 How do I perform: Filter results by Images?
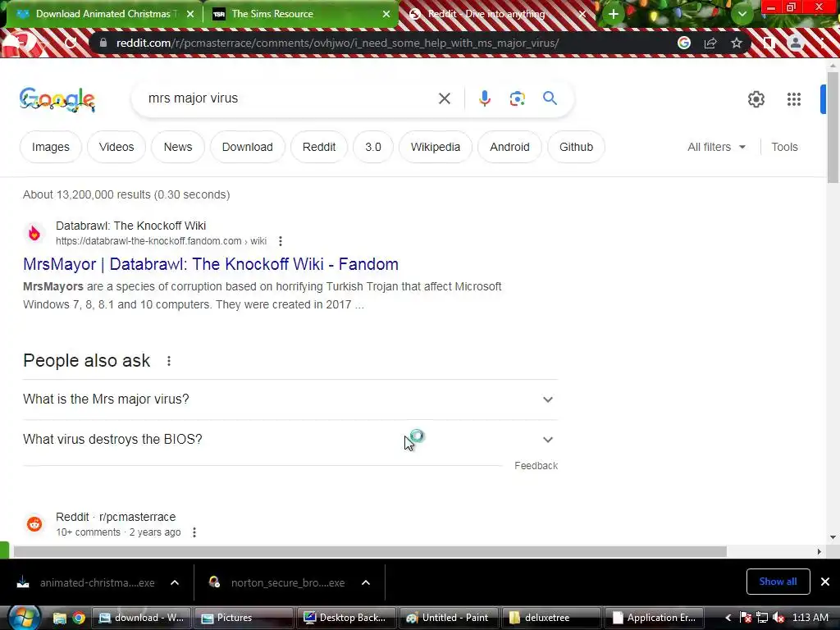[50, 147]
